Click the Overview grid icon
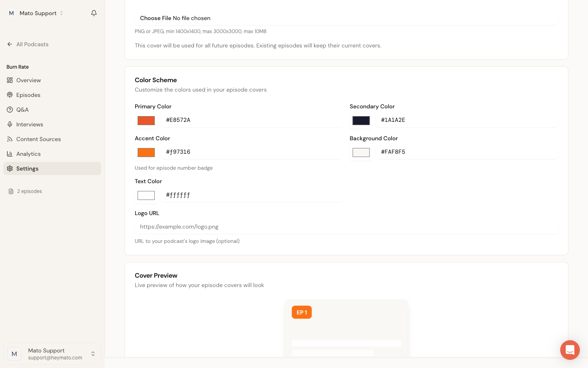Screen dimensions: 588x368 tap(10, 80)
